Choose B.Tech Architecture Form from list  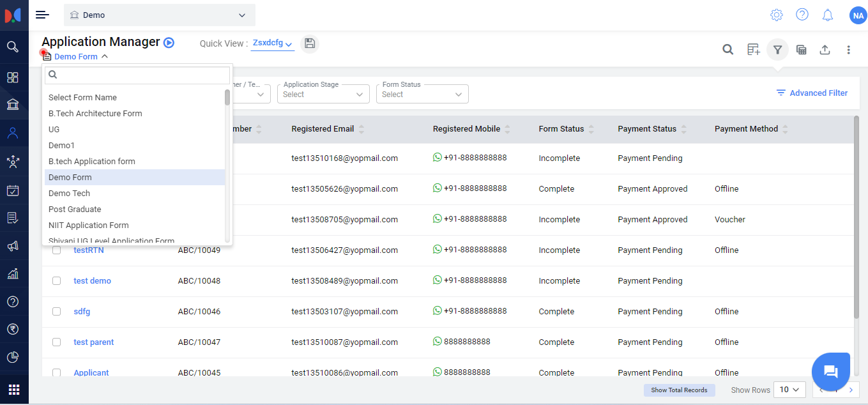pyautogui.click(x=135, y=114)
